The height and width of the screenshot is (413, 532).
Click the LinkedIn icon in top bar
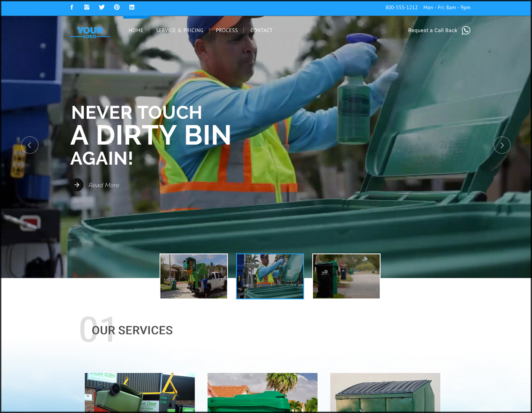[x=132, y=7]
